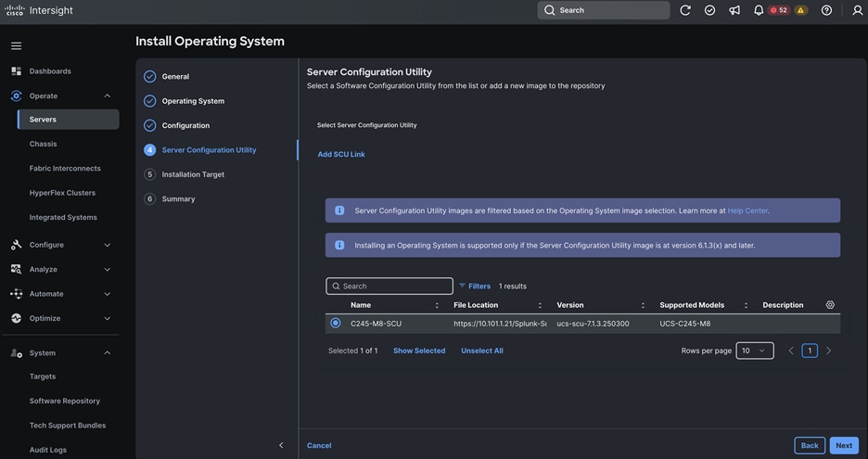Image resolution: width=868 pixels, height=459 pixels.
Task: Open Fabric Interconnects in the sidebar
Action: 65,169
